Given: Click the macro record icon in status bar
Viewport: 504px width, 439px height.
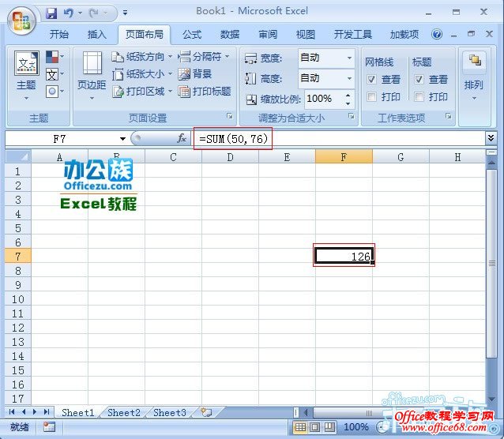Looking at the screenshot, I should (49, 427).
